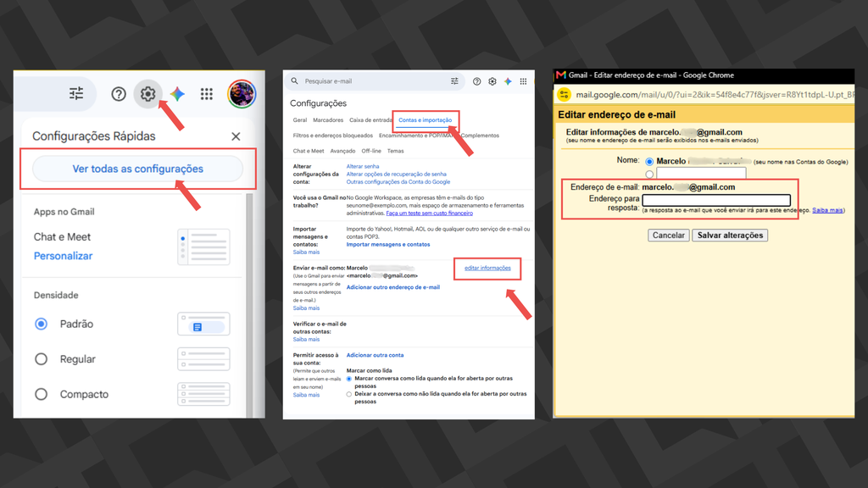
Task: Select the Regular density option
Action: pyautogui.click(x=41, y=359)
